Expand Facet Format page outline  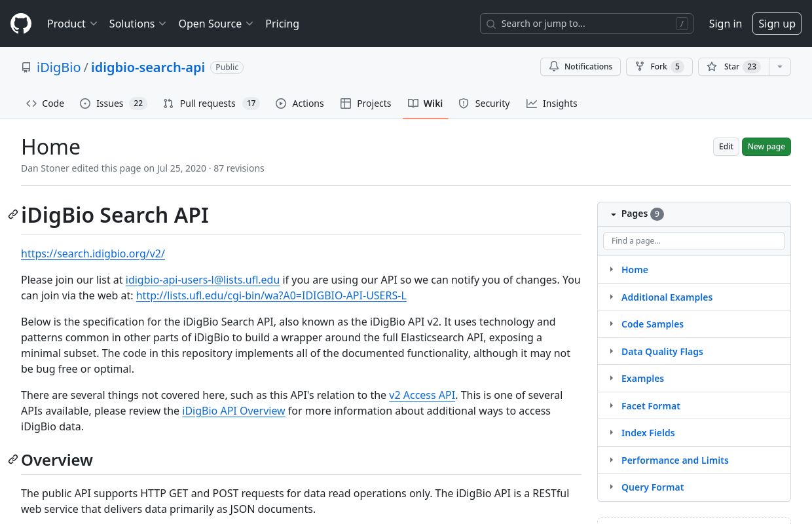[x=612, y=405]
